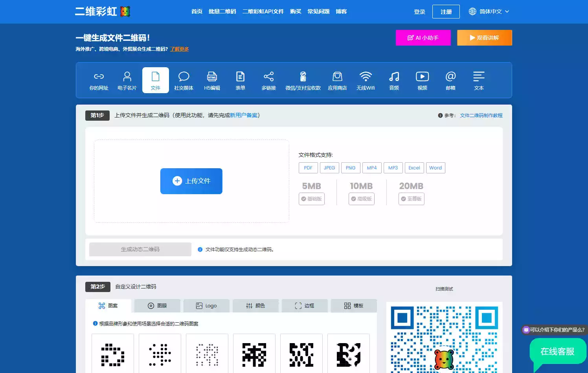Click the 上传文件 upload button
Image resolution: width=588 pixels, height=373 pixels.
pos(191,181)
